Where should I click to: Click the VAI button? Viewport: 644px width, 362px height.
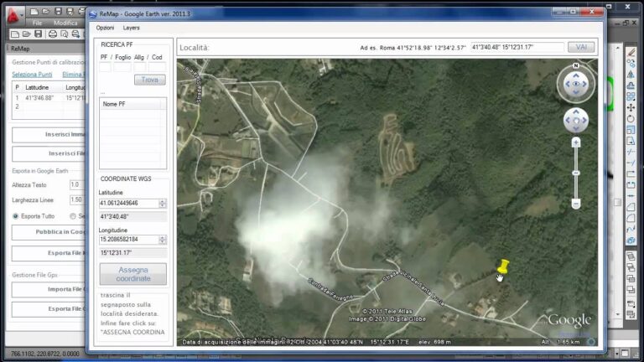(x=581, y=47)
